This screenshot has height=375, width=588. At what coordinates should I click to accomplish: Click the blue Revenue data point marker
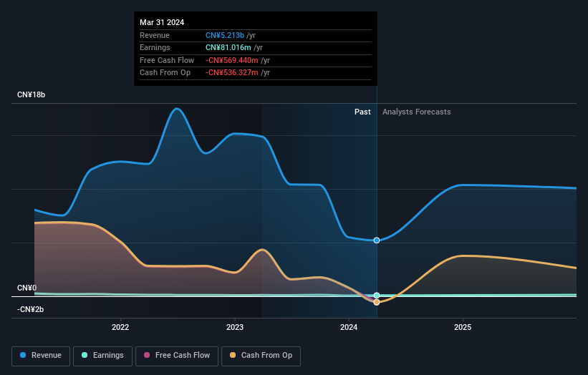(x=377, y=240)
